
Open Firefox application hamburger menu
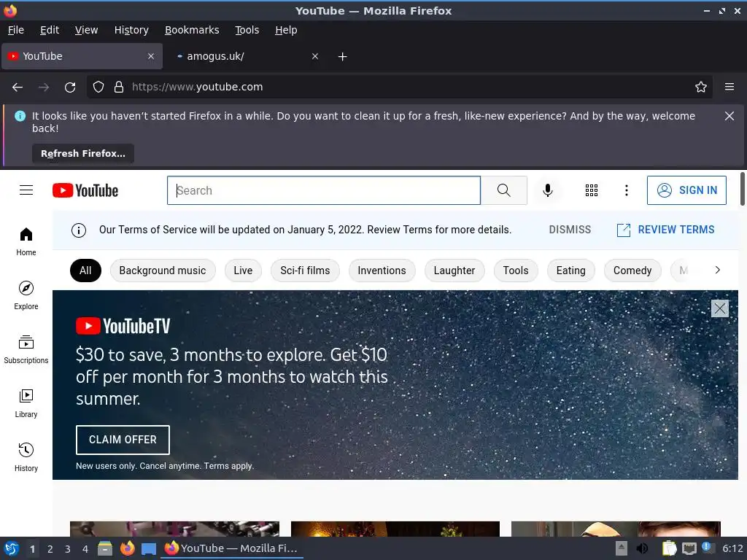click(x=729, y=87)
